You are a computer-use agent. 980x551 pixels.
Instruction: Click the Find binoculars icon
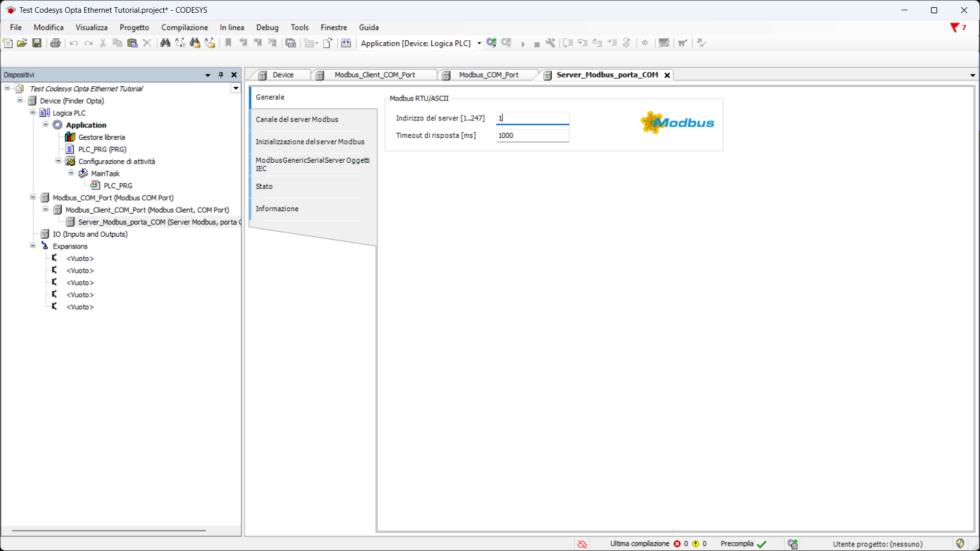click(165, 43)
